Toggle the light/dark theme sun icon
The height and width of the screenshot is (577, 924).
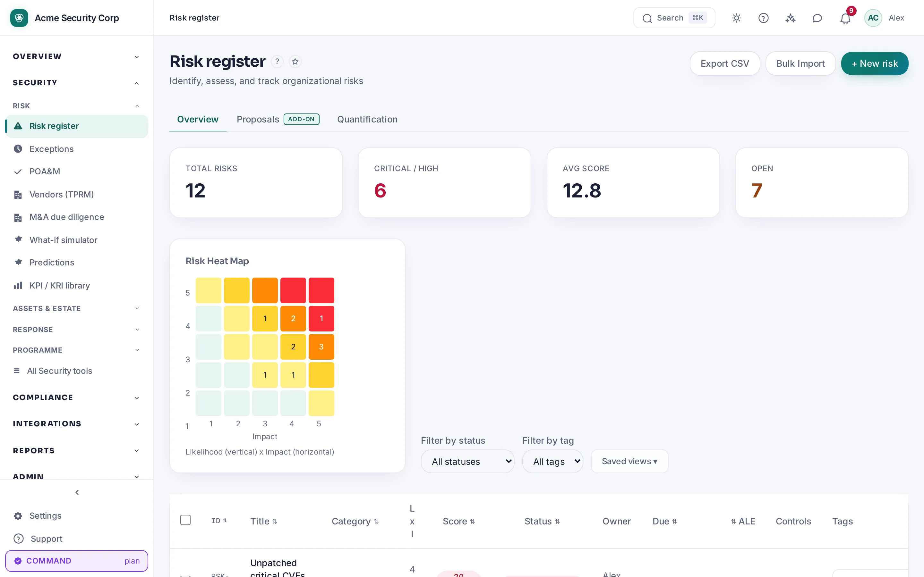point(736,18)
